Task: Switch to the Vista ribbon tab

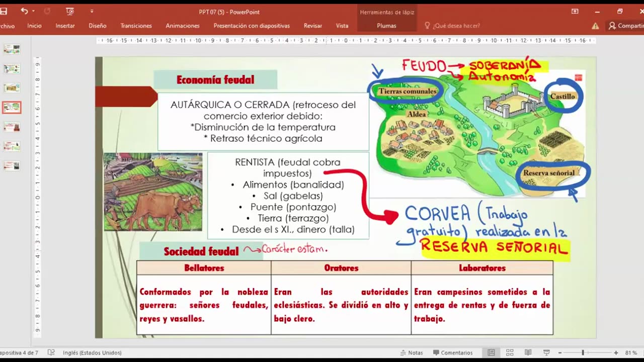Action: [x=342, y=26]
